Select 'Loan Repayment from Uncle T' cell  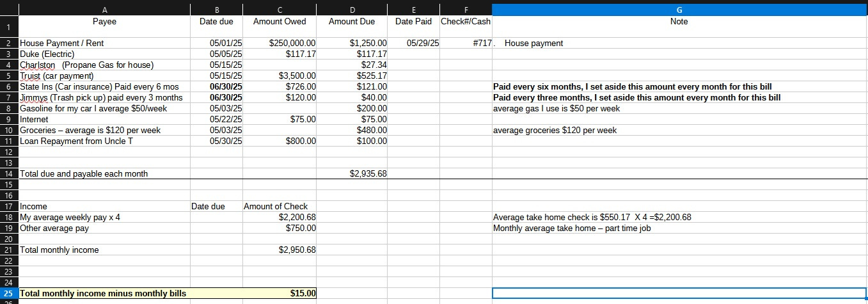point(104,141)
